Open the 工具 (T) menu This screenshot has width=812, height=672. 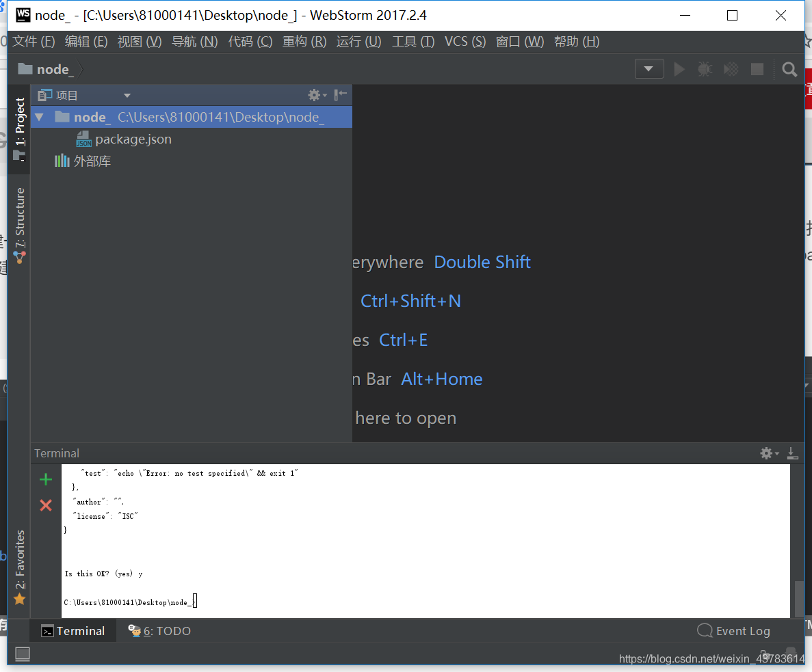(413, 42)
